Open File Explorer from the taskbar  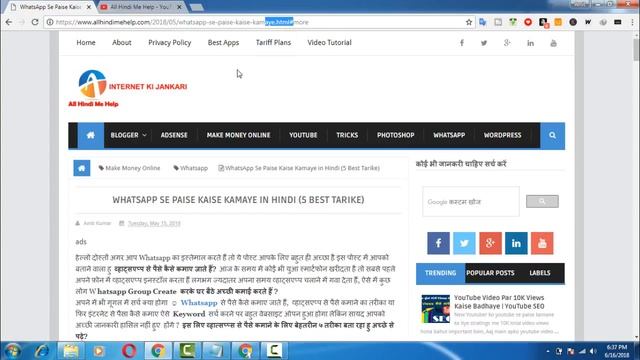(70, 351)
